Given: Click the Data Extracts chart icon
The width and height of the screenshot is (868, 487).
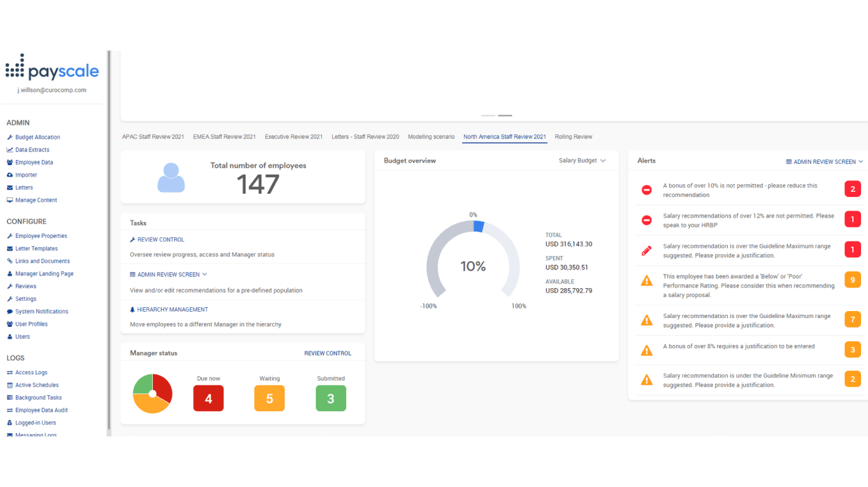Looking at the screenshot, I should click(x=10, y=150).
